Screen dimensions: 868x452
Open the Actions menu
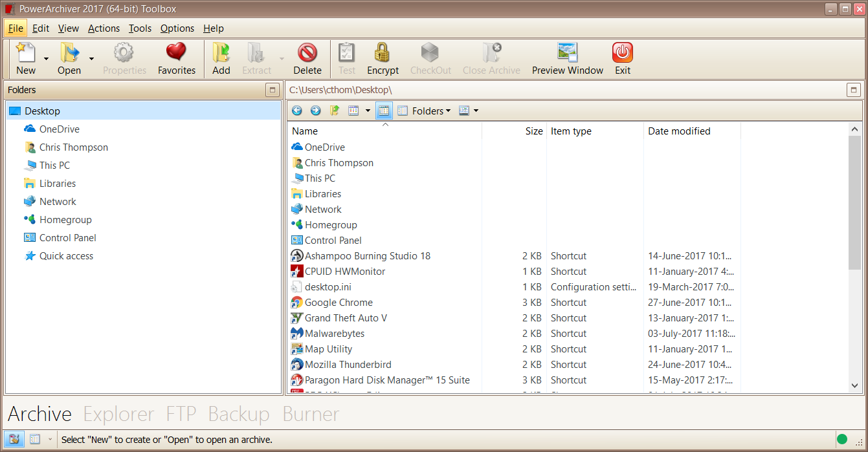tap(104, 28)
